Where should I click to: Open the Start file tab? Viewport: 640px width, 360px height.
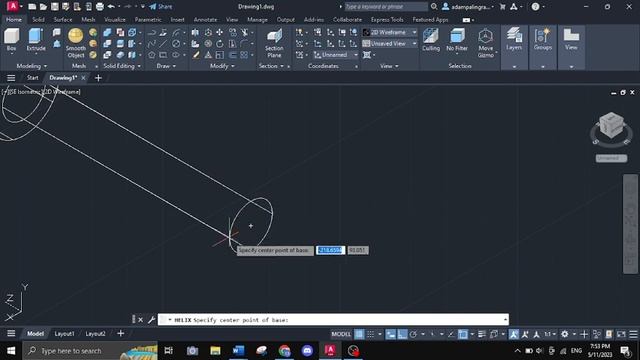[x=32, y=78]
